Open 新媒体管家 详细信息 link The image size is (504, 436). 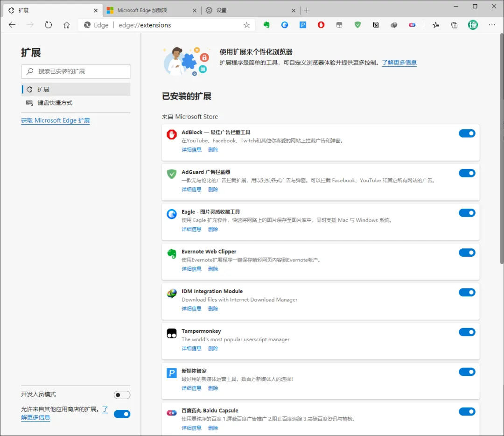(192, 388)
